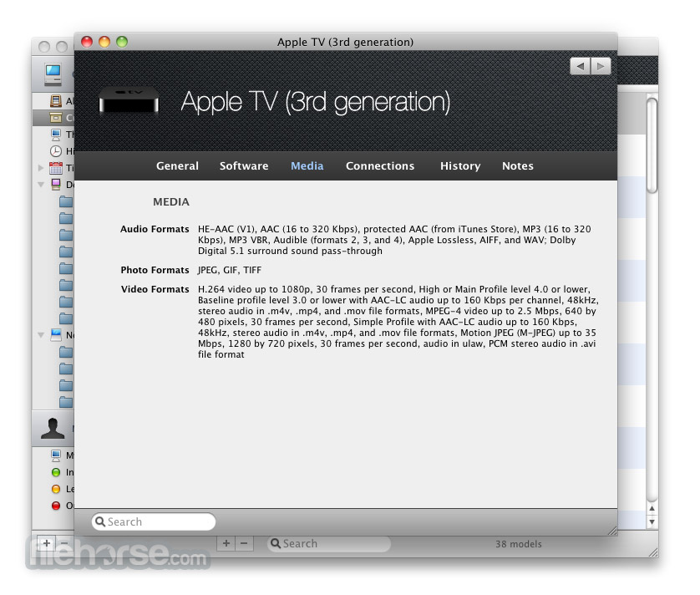The image size is (700, 595).
Task: Click the 'Apple TV (3rd generation)' large heading
Action: tap(316, 102)
